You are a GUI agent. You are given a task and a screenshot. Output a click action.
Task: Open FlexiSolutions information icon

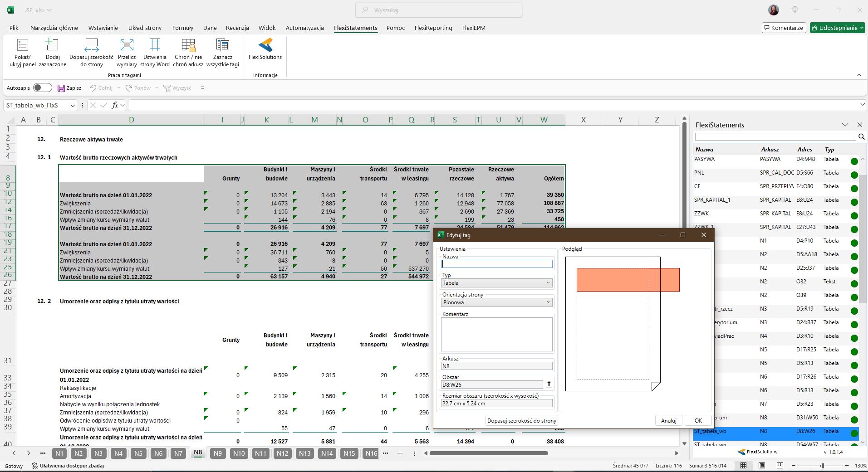265,45
